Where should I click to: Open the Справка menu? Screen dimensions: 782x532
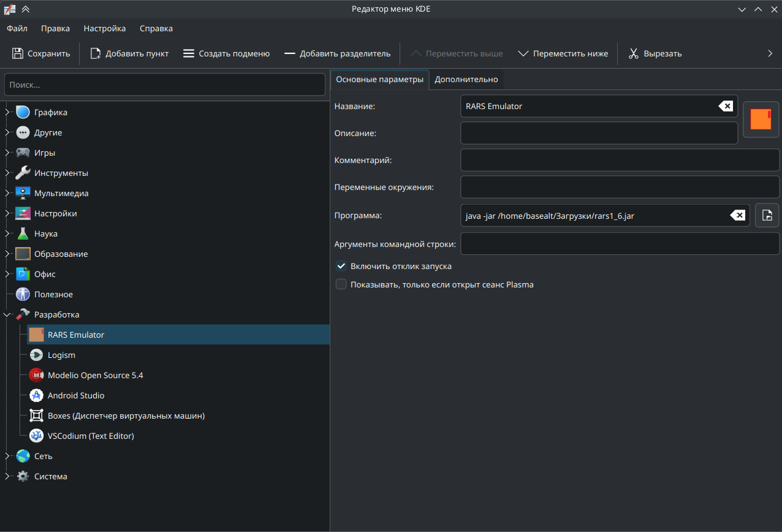pyautogui.click(x=156, y=28)
